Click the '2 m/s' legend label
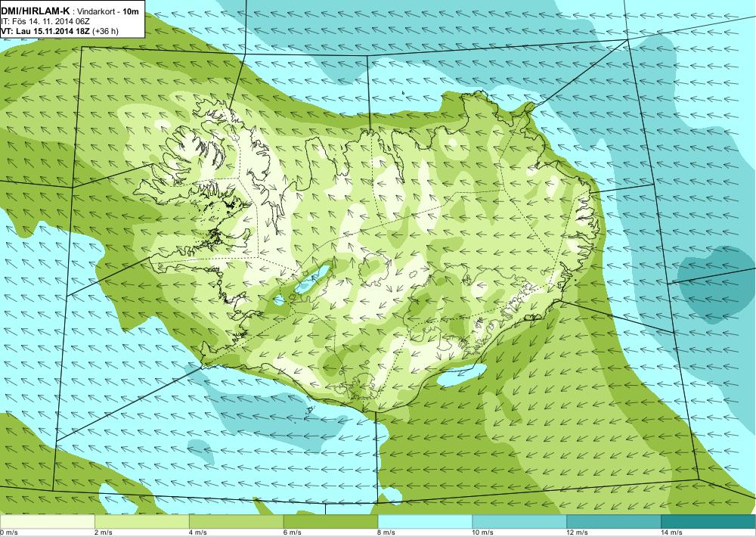Viewport: 756px width, 537px height. pyautogui.click(x=103, y=532)
